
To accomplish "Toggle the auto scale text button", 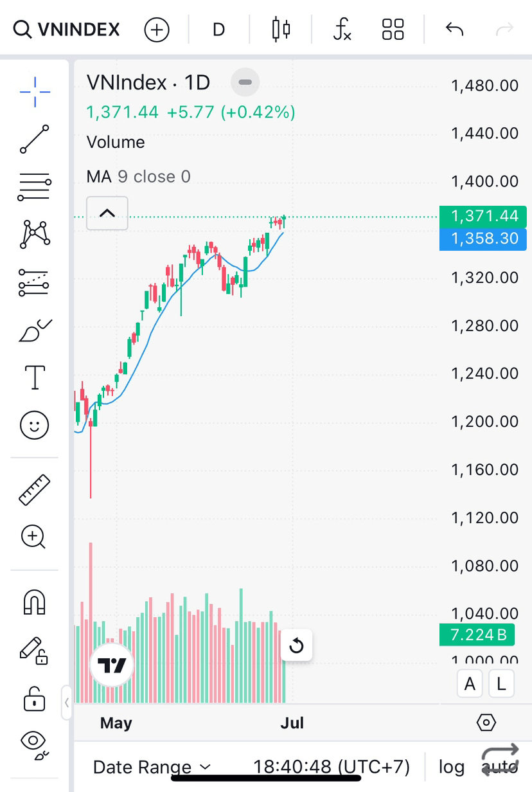I will tap(500, 766).
